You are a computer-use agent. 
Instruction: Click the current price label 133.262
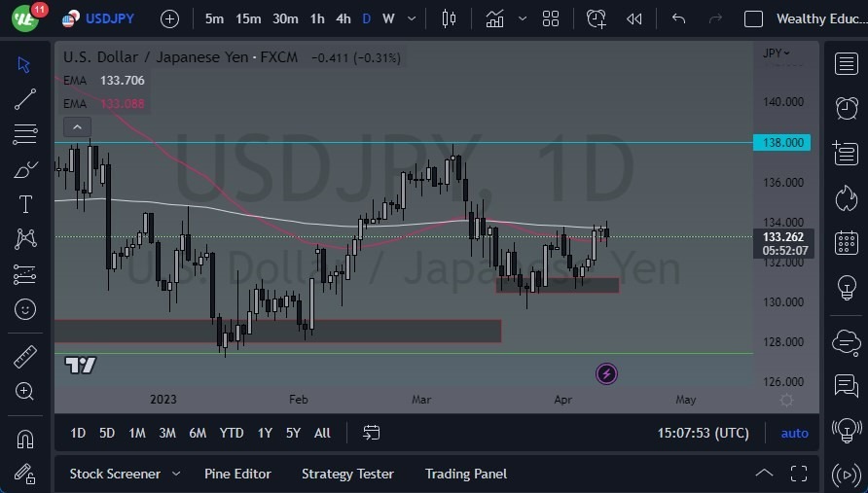pyautogui.click(x=783, y=237)
